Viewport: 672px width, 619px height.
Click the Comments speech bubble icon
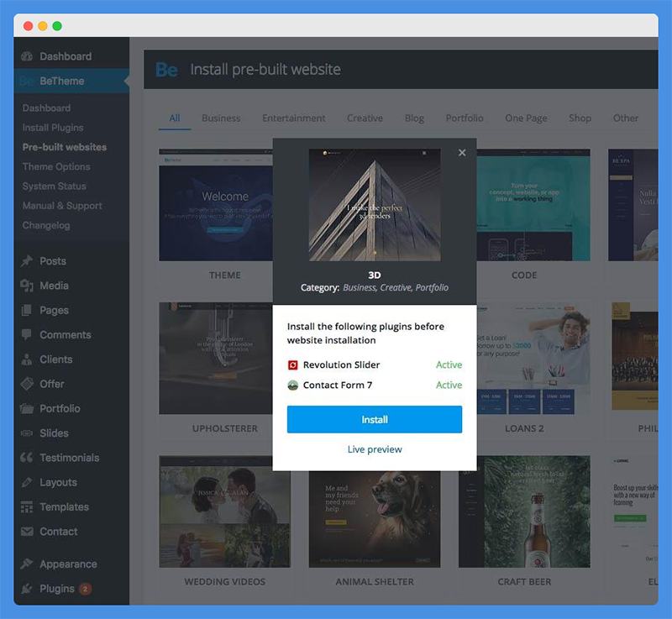27,334
